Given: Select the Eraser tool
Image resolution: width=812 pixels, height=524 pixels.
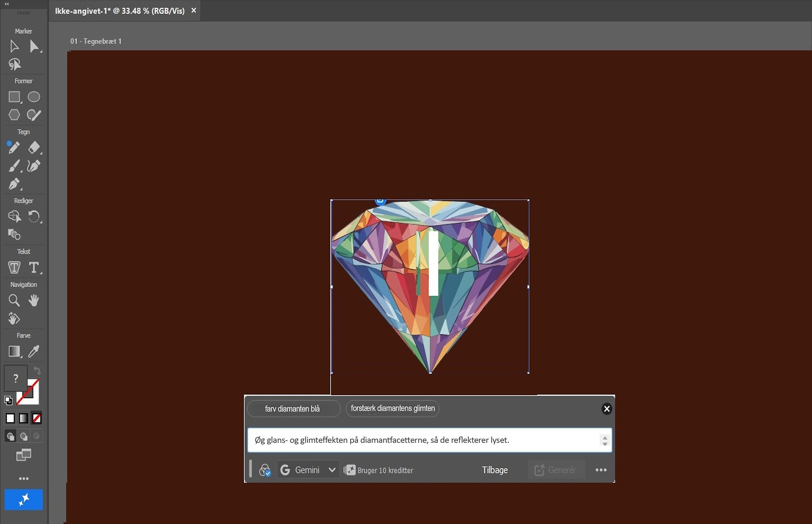Looking at the screenshot, I should [34, 147].
